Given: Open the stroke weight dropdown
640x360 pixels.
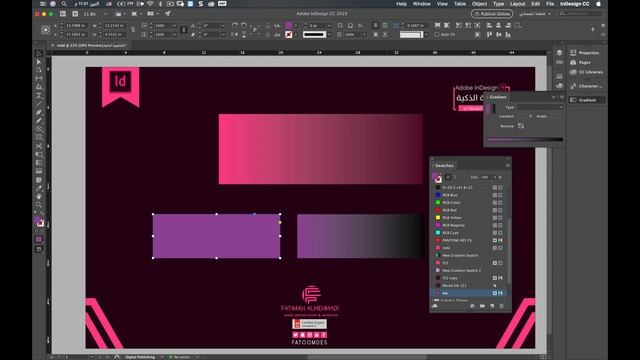Looking at the screenshot, I should [329, 25].
